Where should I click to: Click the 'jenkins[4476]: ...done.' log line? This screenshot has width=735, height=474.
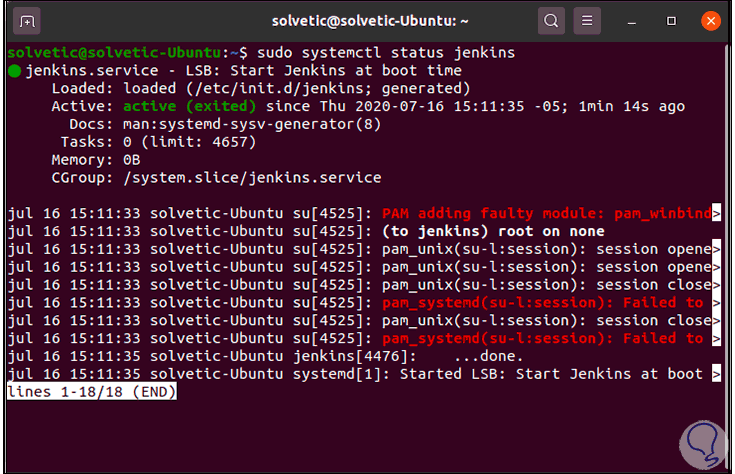point(265,356)
